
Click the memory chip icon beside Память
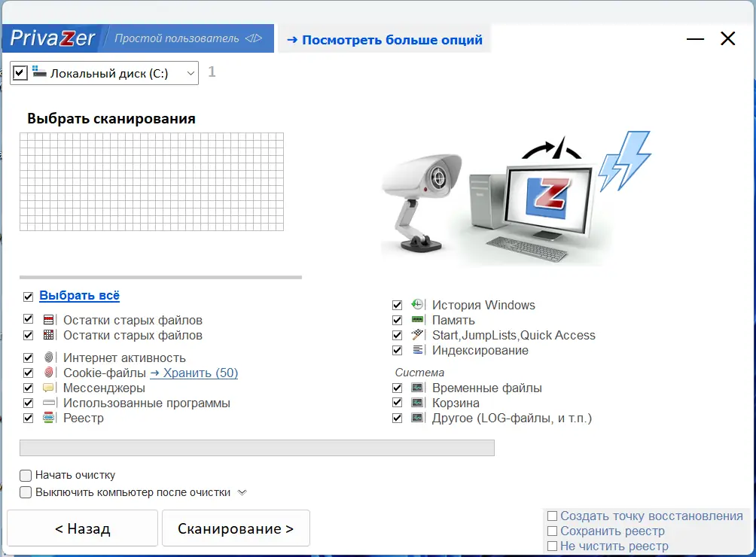[417, 319]
